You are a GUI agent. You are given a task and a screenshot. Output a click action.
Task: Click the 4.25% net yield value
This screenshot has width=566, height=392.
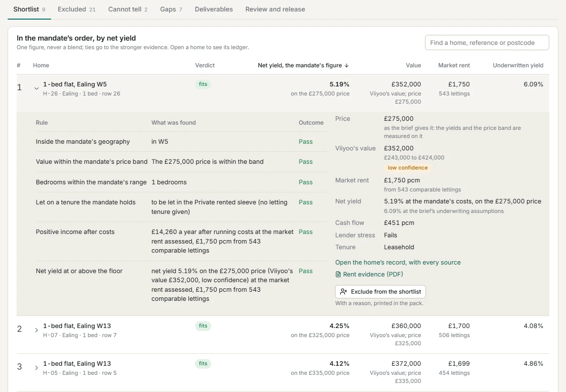coord(339,326)
